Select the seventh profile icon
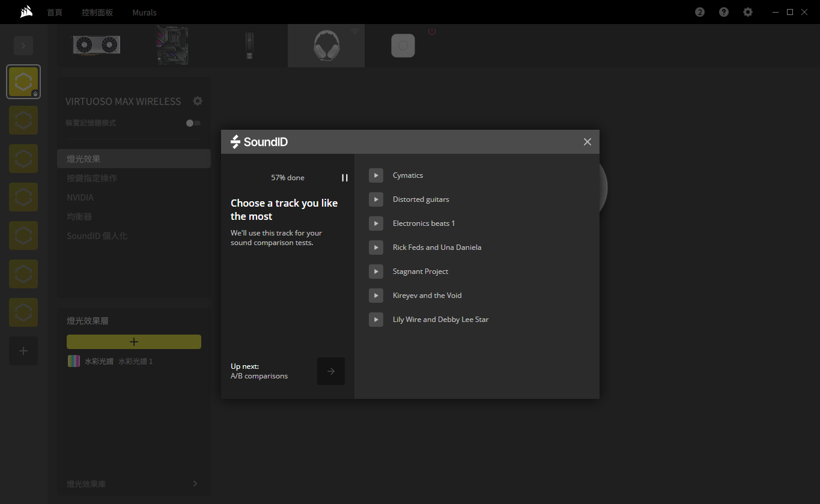This screenshot has width=820, height=504. point(23,312)
